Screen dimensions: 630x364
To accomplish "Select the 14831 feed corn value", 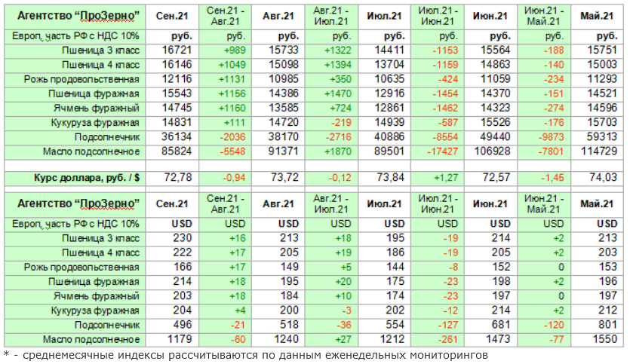I will point(172,123).
